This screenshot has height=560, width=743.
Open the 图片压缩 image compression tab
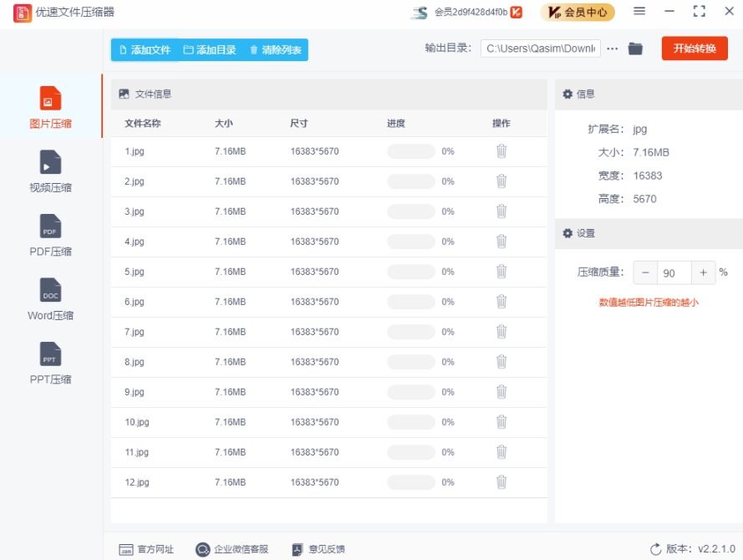pos(50,108)
